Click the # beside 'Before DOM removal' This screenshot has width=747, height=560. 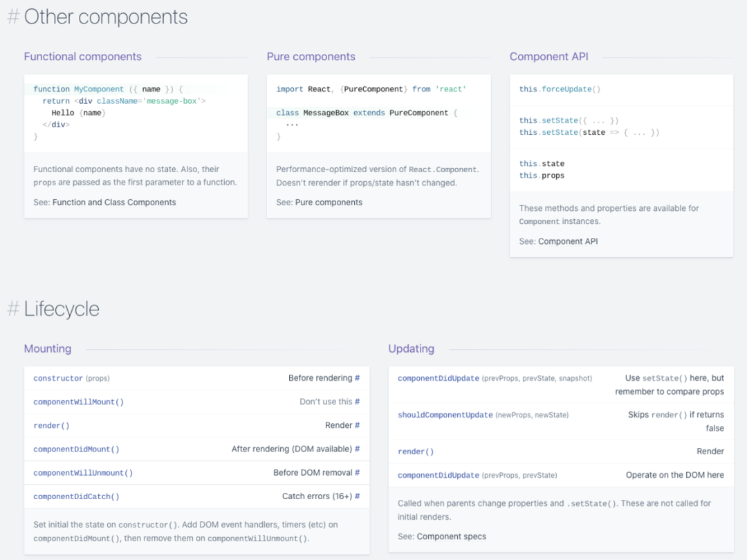pyautogui.click(x=358, y=473)
